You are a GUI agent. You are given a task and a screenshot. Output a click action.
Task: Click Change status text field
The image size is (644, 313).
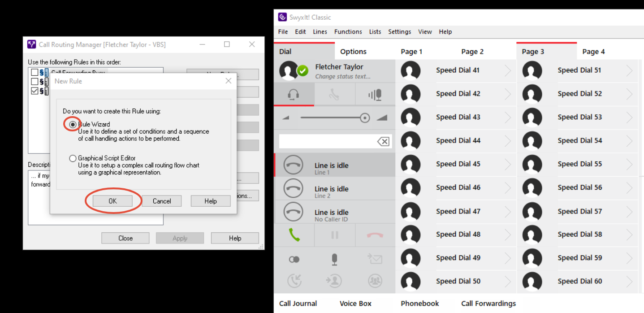tap(343, 77)
